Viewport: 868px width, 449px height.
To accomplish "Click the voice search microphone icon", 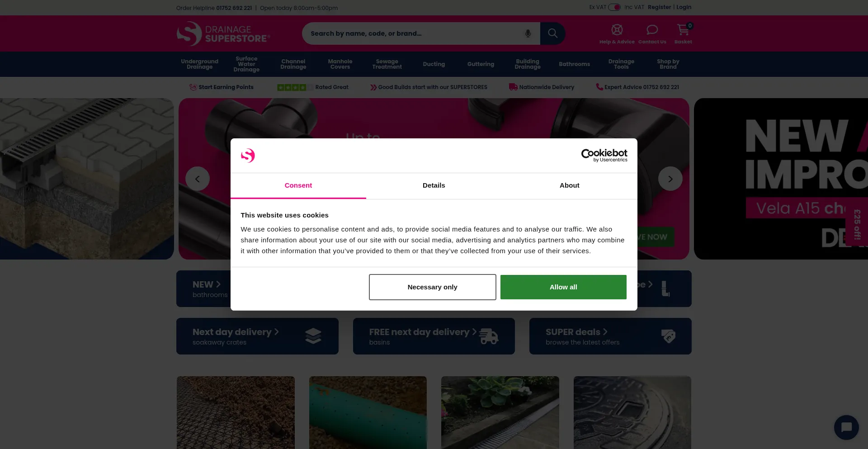I will [528, 33].
